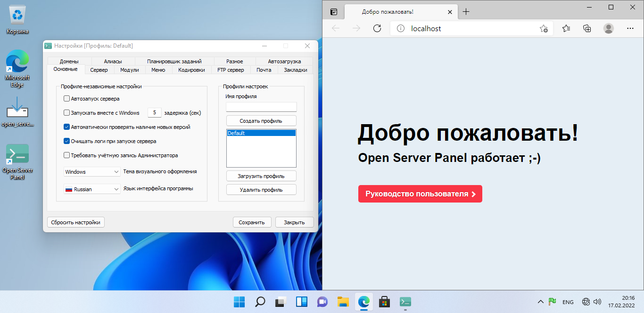The height and width of the screenshot is (313, 644).
Task: Click the Имя профиля input field
Action: point(261,107)
